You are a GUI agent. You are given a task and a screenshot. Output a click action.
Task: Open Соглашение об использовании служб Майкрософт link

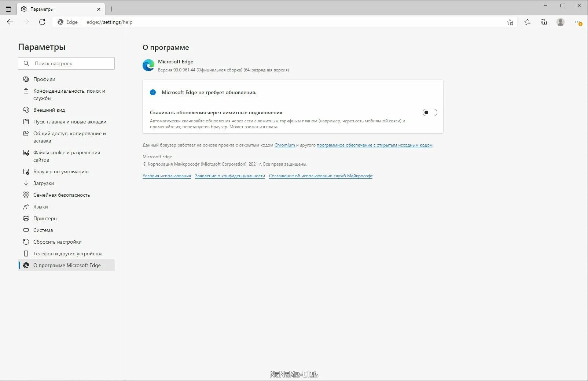pyautogui.click(x=321, y=176)
